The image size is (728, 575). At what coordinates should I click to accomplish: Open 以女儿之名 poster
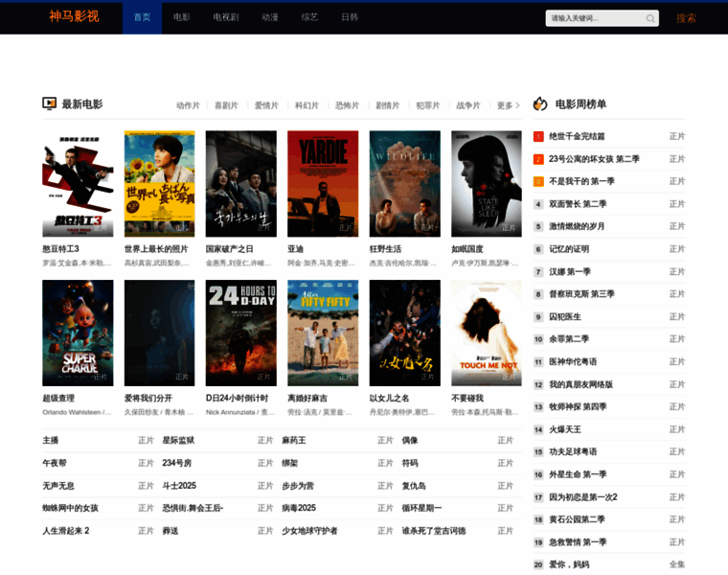click(405, 333)
